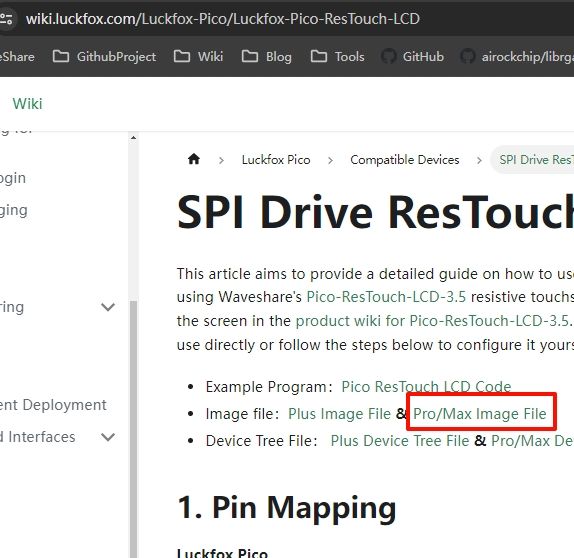Click the address bar URL
Screen dimensions: 574x558
point(223,19)
